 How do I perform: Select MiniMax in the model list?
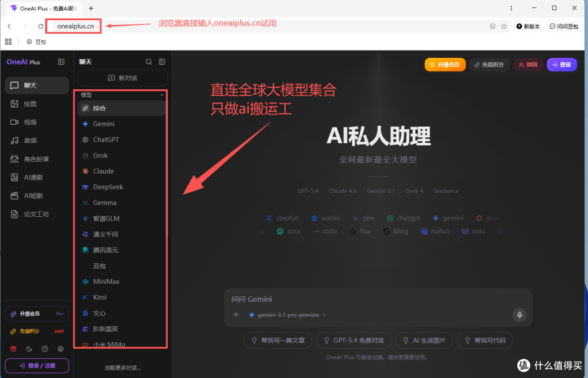click(x=121, y=281)
